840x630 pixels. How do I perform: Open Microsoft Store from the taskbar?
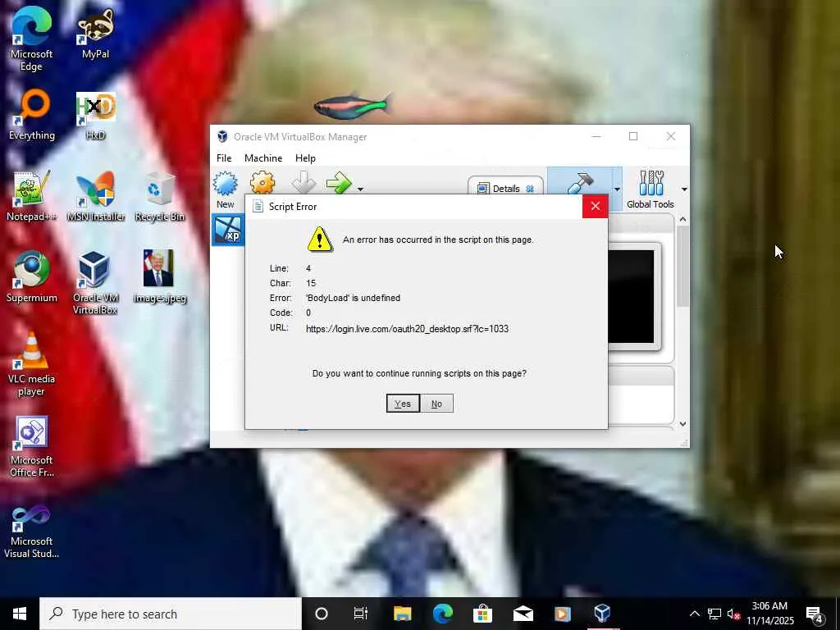(482, 614)
